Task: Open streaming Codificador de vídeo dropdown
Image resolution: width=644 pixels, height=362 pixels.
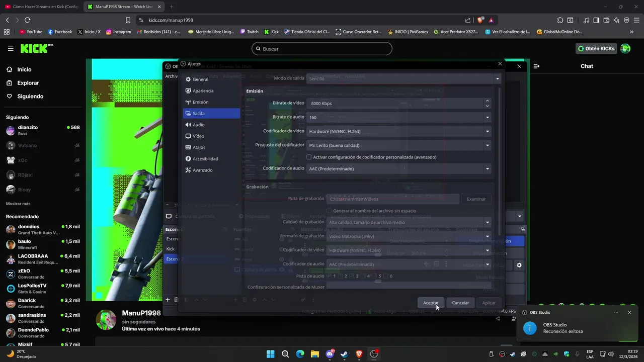Action: (x=398, y=131)
